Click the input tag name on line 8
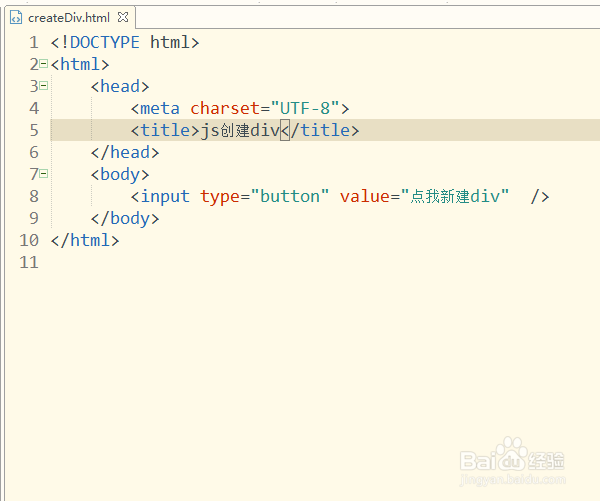The image size is (600, 501). click(165, 197)
